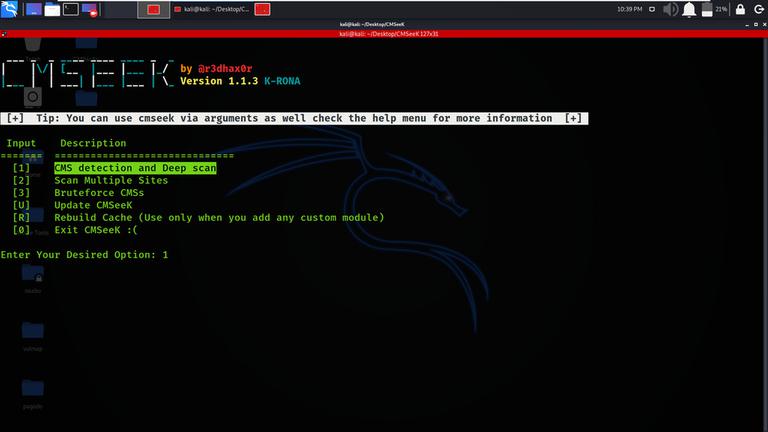Viewport: 768px width, 432px height.
Task: Lock the screen with padlock icon
Action: click(x=740, y=9)
